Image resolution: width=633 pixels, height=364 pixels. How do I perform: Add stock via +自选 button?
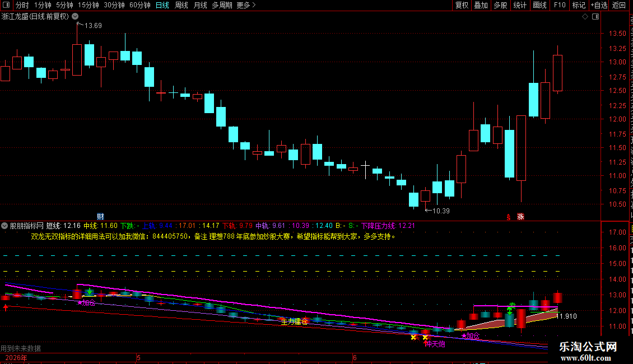pyautogui.click(x=599, y=5)
